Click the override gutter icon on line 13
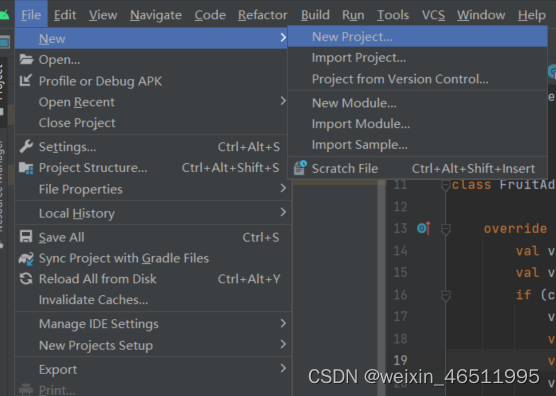 [424, 228]
